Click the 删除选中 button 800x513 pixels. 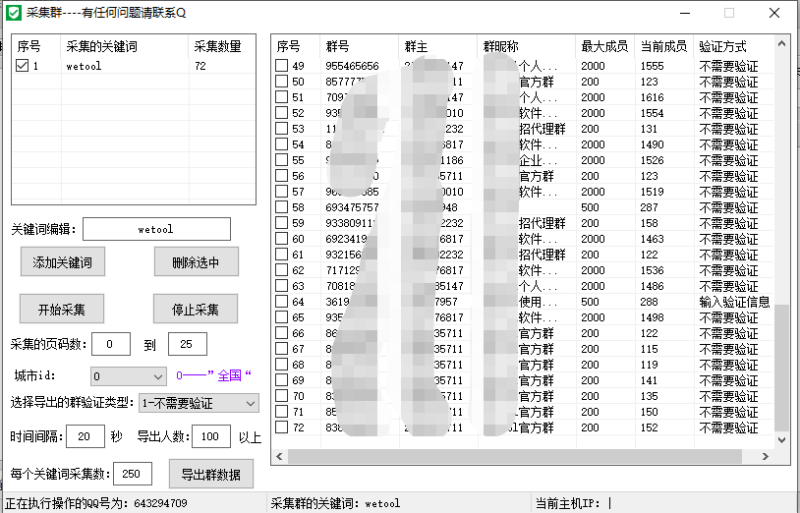click(x=196, y=262)
